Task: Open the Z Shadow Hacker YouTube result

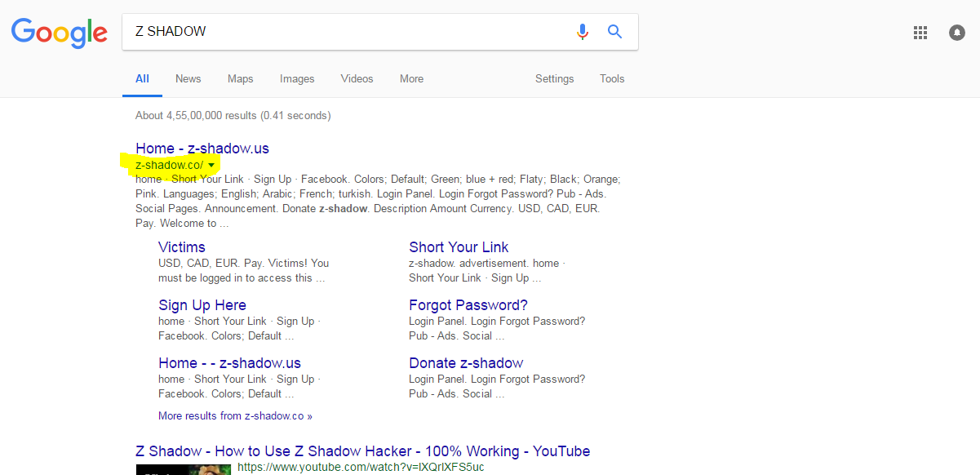Action: 362,451
